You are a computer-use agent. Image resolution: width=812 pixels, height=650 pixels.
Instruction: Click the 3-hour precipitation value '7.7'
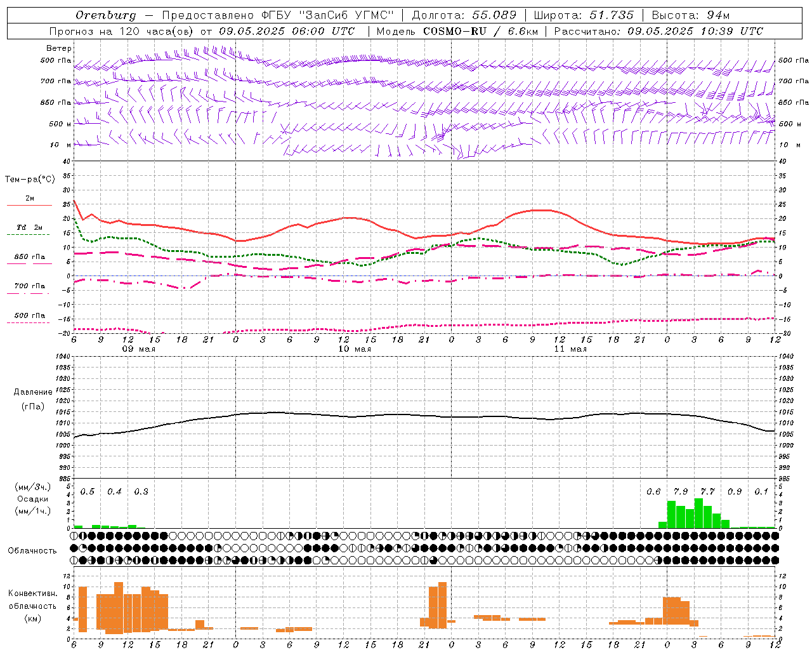pyautogui.click(x=707, y=492)
